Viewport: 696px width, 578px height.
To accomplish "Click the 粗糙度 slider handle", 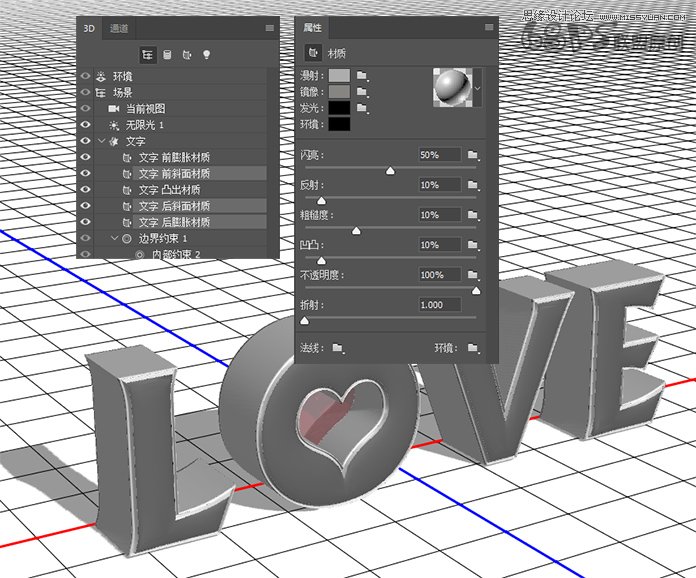I will coord(356,231).
